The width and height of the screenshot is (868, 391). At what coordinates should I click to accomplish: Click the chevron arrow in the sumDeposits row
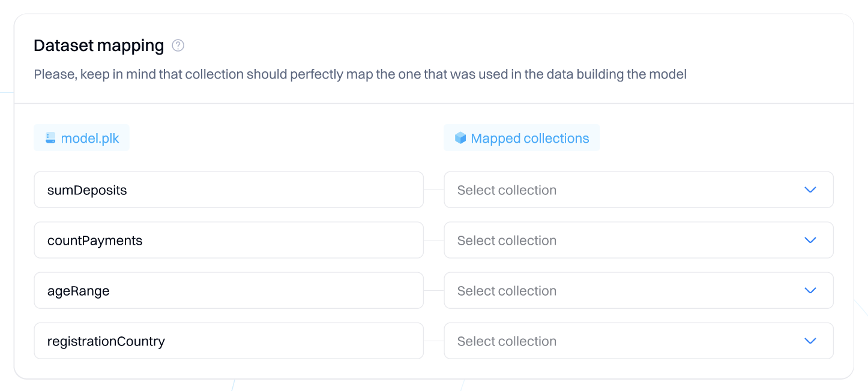(810, 190)
